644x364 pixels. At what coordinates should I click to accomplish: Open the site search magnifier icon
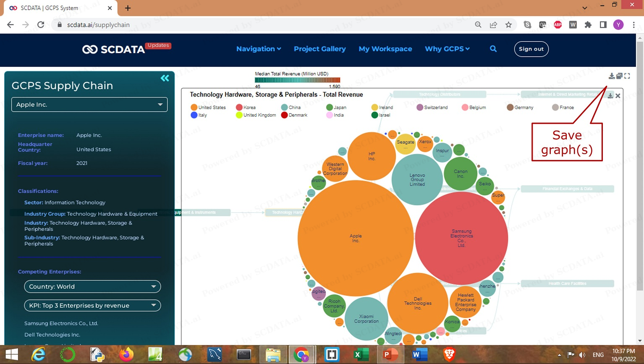coord(493,49)
